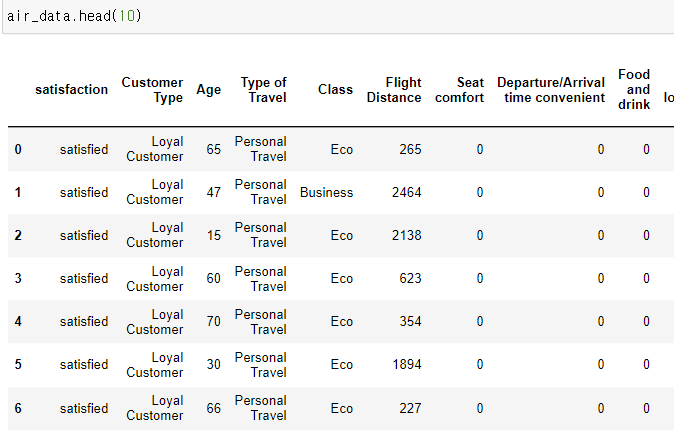Select the Customer Type column header
674x436 pixels.
[153, 90]
